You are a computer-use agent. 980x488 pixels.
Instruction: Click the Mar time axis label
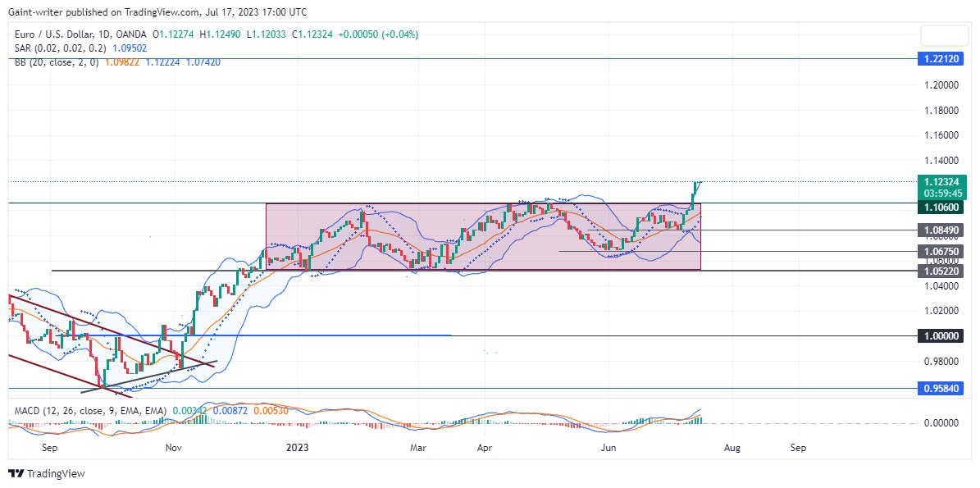pyautogui.click(x=417, y=447)
